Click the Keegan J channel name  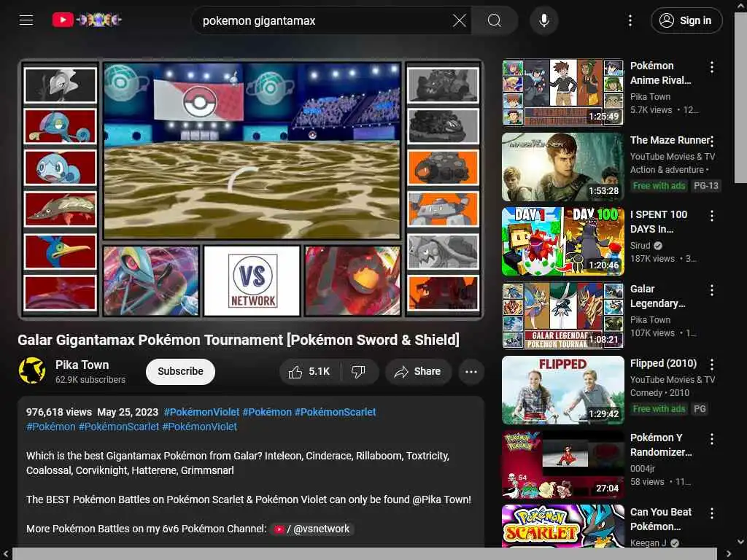[648, 542]
